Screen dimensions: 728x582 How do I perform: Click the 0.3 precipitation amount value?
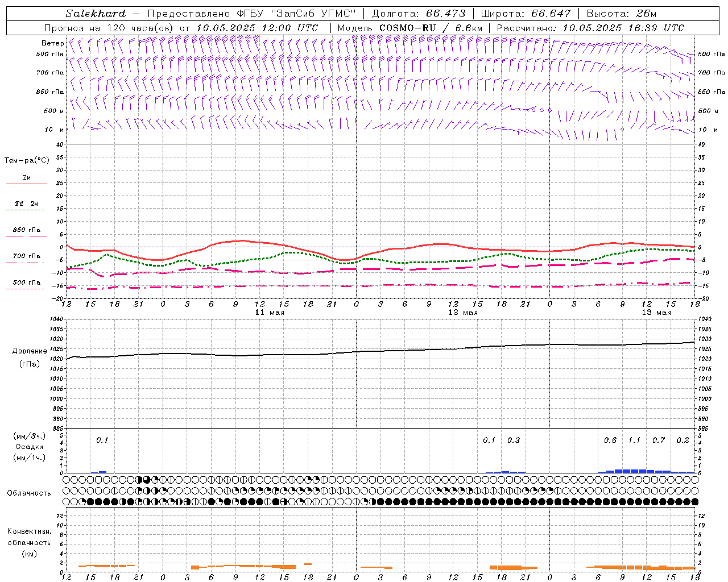tap(514, 440)
